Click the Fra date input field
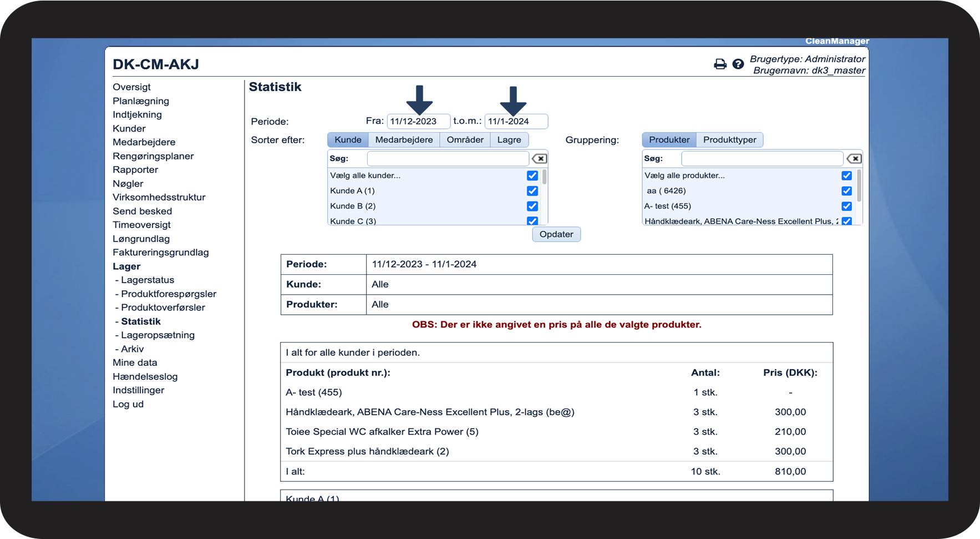The width and height of the screenshot is (980, 539). pos(418,122)
